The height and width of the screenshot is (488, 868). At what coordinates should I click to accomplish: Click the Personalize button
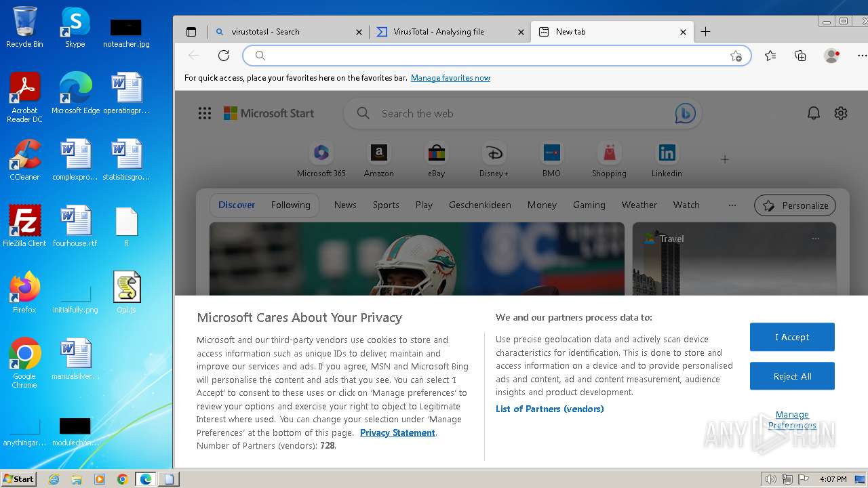click(795, 205)
